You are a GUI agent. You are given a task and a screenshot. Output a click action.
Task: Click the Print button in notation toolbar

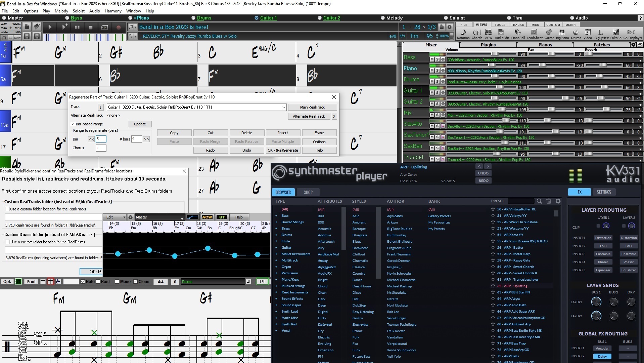(31, 282)
